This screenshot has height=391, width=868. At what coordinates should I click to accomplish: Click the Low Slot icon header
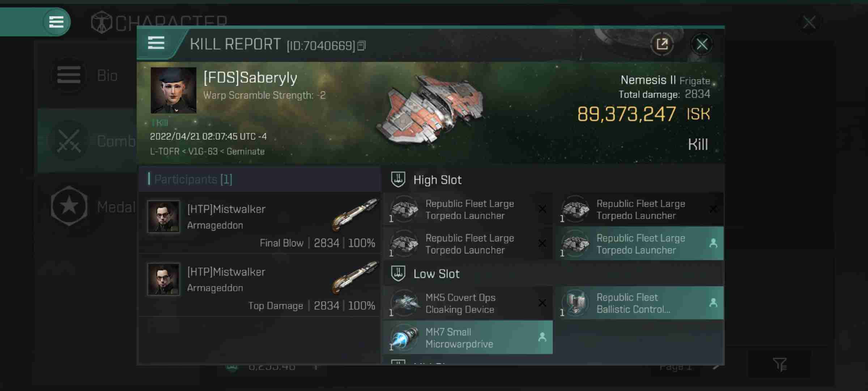point(399,273)
